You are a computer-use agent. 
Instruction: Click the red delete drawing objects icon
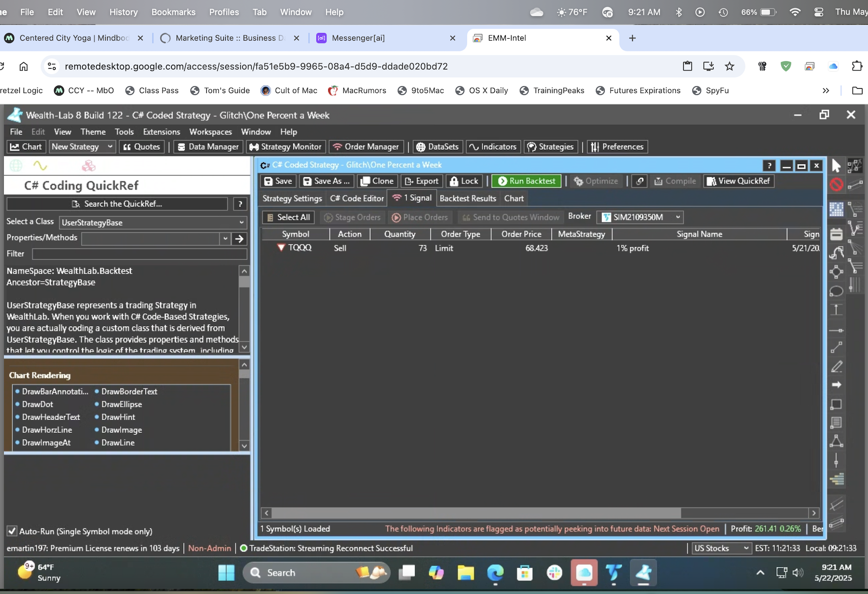point(836,184)
